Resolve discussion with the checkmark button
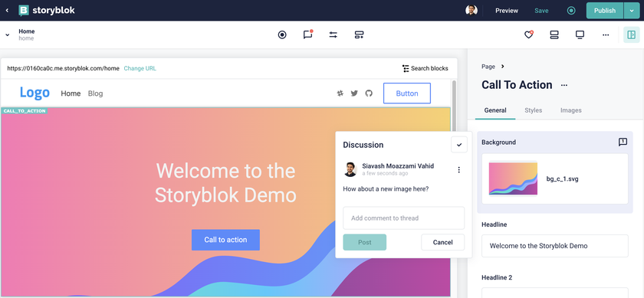 (x=459, y=145)
